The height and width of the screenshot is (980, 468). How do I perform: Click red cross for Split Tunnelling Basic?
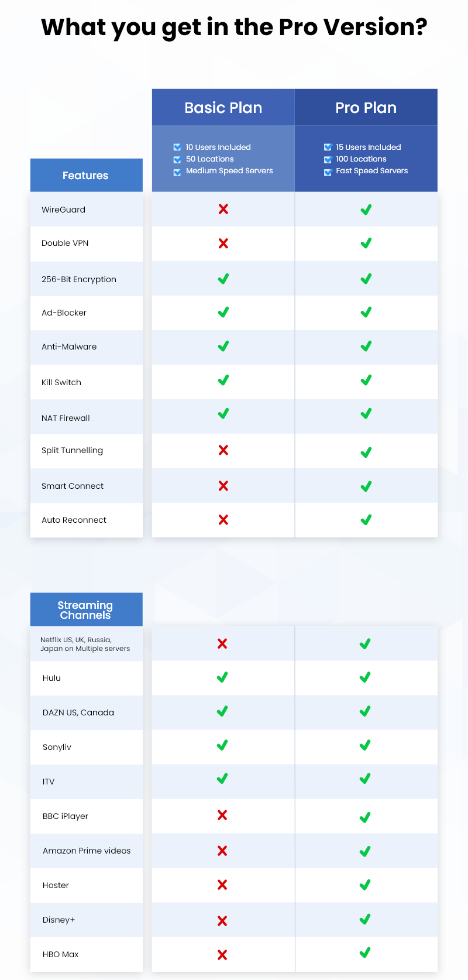223,450
